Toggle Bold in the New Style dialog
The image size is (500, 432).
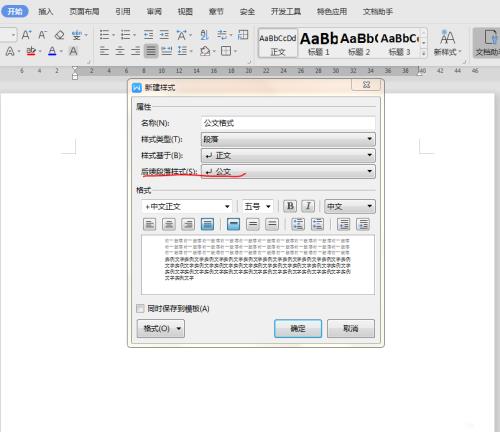(x=290, y=206)
